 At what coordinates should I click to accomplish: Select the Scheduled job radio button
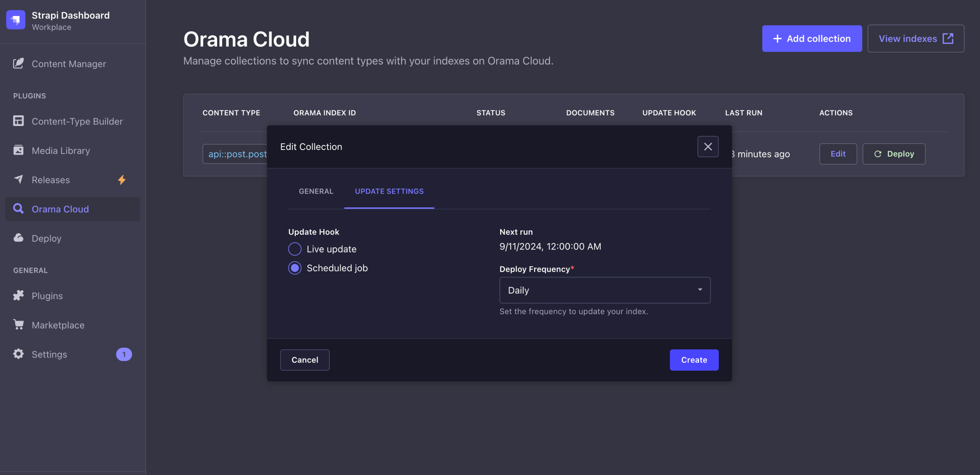pyautogui.click(x=294, y=268)
